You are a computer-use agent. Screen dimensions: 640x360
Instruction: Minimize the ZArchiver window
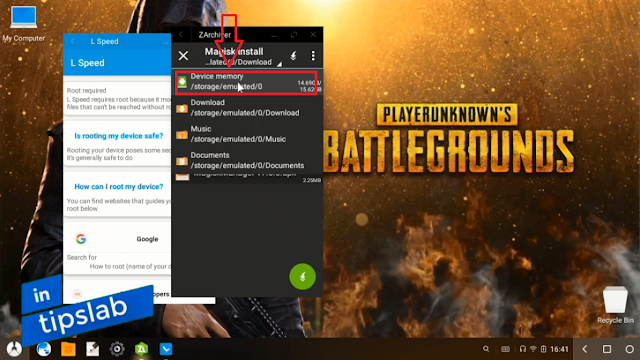tap(274, 35)
